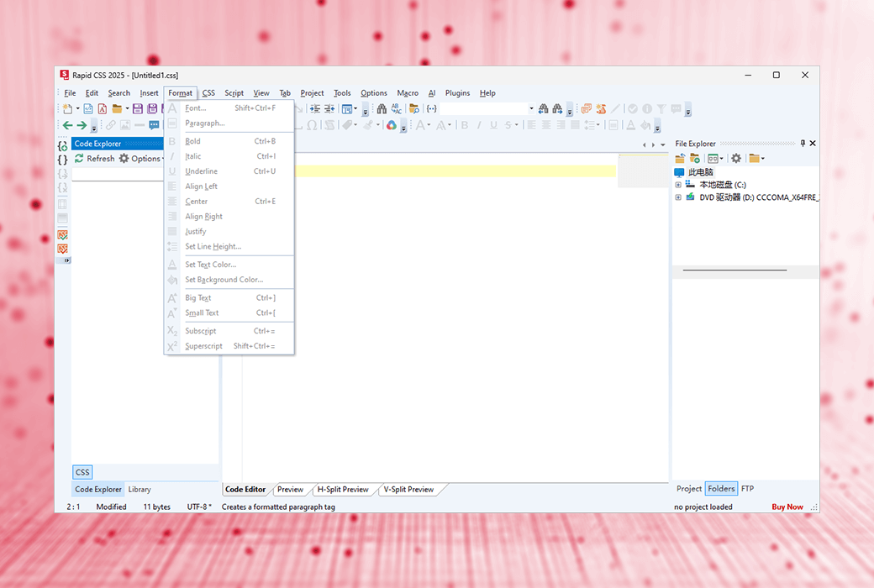Click the orange sun preview icon
The width and height of the screenshot is (874, 588).
click(x=601, y=108)
